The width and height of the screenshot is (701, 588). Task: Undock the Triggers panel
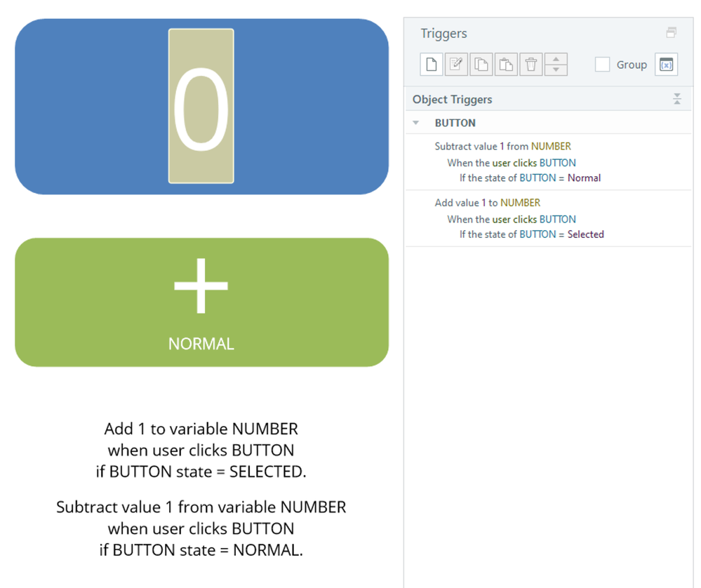coord(671,32)
